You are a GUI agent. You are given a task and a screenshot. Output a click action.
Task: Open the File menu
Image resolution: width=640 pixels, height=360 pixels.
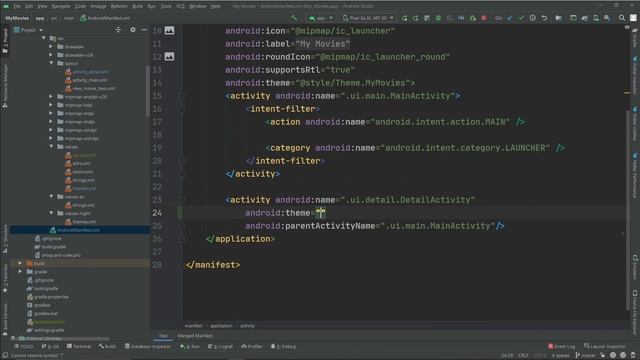[17, 6]
